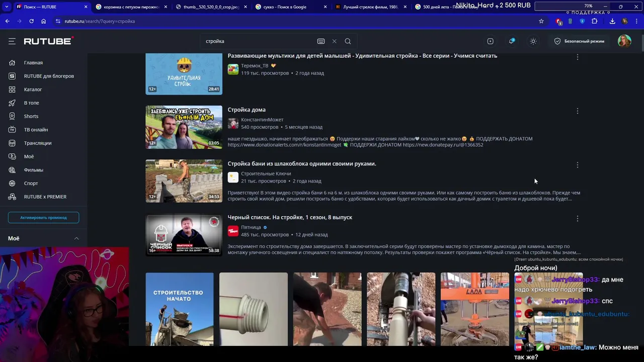The height and width of the screenshot is (362, 644).
Task: Open the hamburger menu next to RUTUBE logo
Action: pos(12,41)
